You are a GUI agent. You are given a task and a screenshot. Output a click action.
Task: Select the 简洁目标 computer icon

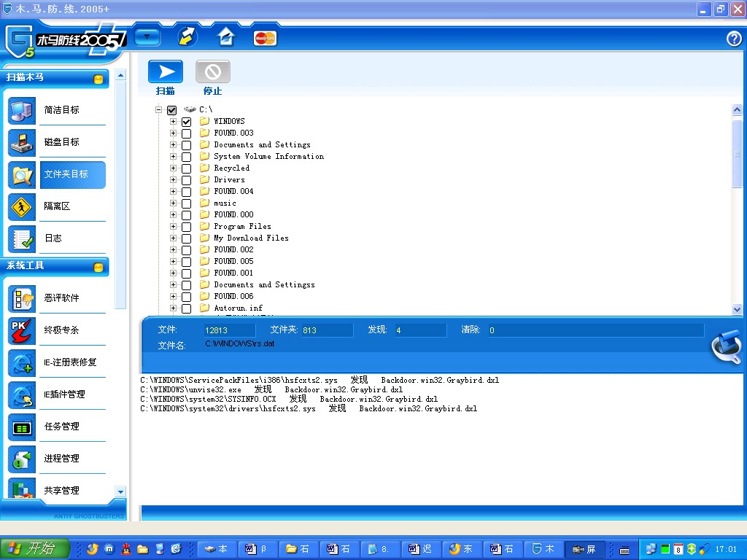click(22, 111)
